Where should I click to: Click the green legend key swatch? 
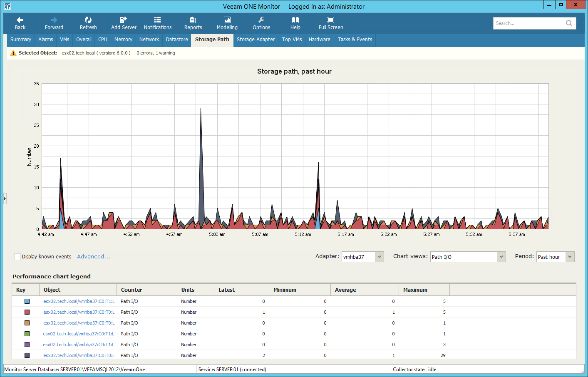tap(27, 334)
